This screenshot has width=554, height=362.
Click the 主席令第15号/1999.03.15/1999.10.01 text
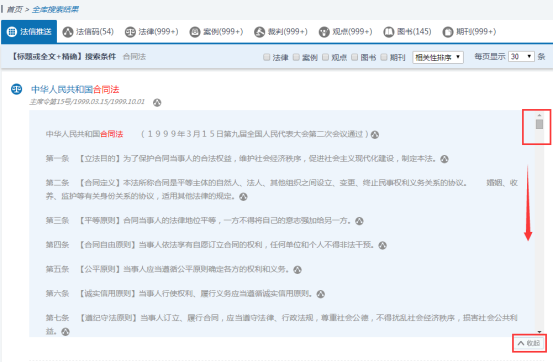coord(87,102)
